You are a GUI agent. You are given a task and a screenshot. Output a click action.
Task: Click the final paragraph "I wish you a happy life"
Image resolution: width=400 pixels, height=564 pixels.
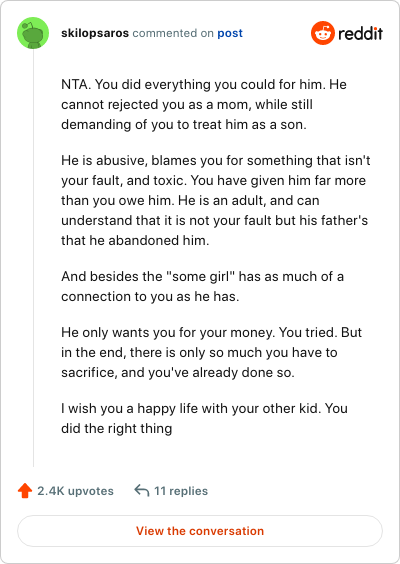(x=204, y=418)
